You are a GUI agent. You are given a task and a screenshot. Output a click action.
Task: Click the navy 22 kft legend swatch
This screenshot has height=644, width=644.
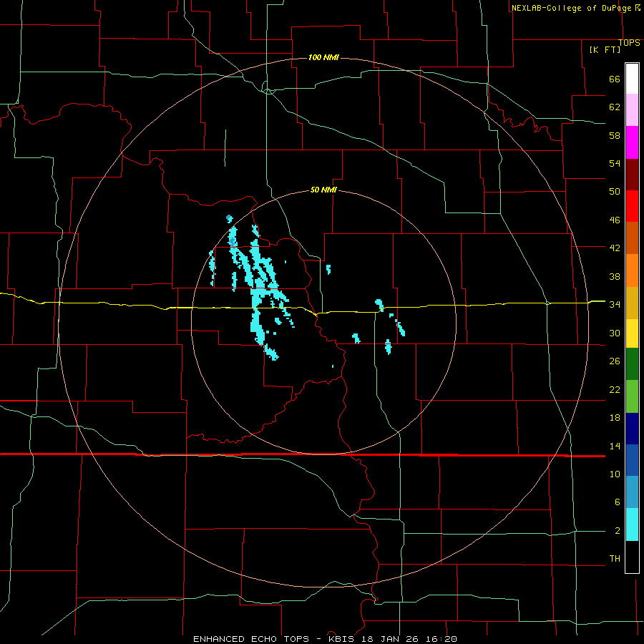tap(632, 429)
